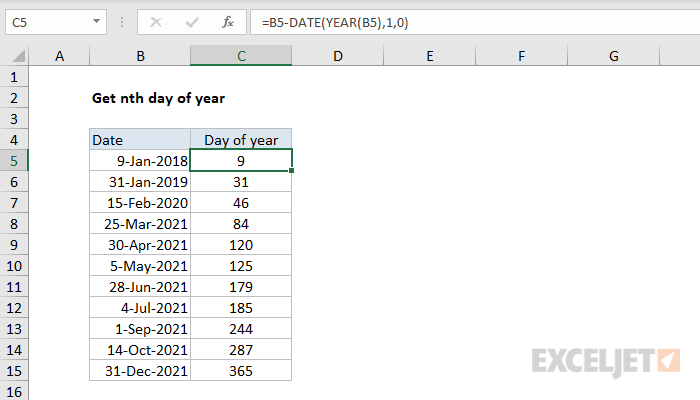Click the day-of-year cell showing 31
The width and height of the screenshot is (700, 400).
point(241,182)
